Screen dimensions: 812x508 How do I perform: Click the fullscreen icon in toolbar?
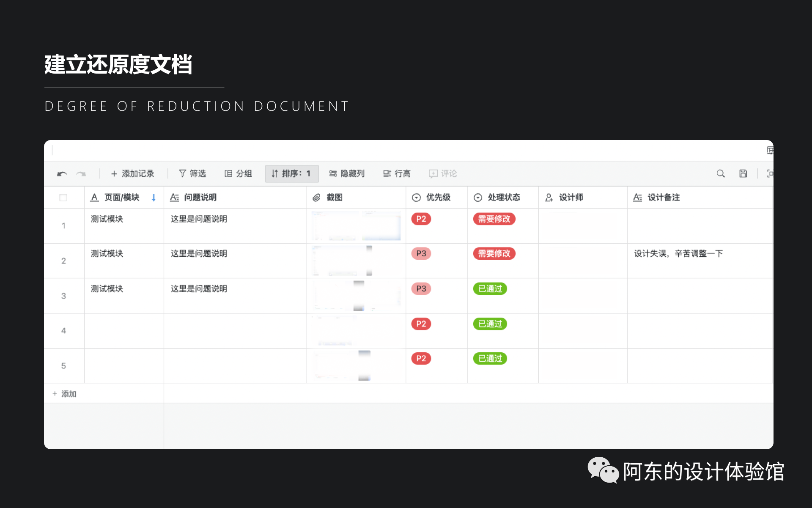[770, 173]
